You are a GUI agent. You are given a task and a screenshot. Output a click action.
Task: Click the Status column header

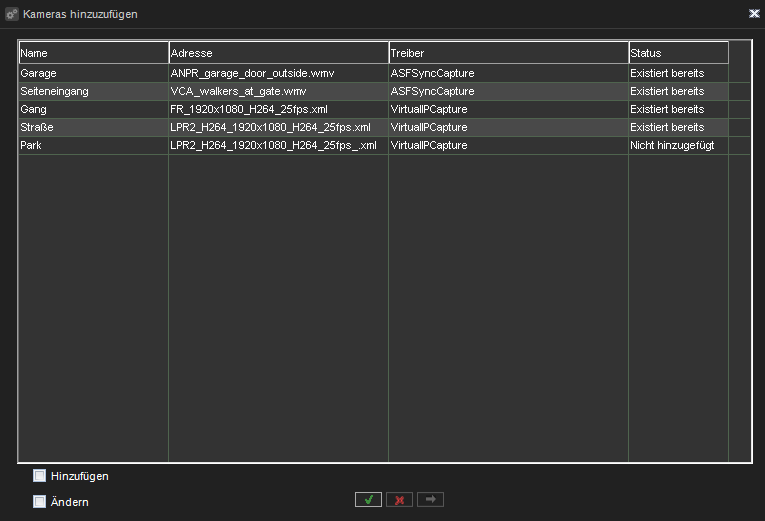(x=678, y=53)
